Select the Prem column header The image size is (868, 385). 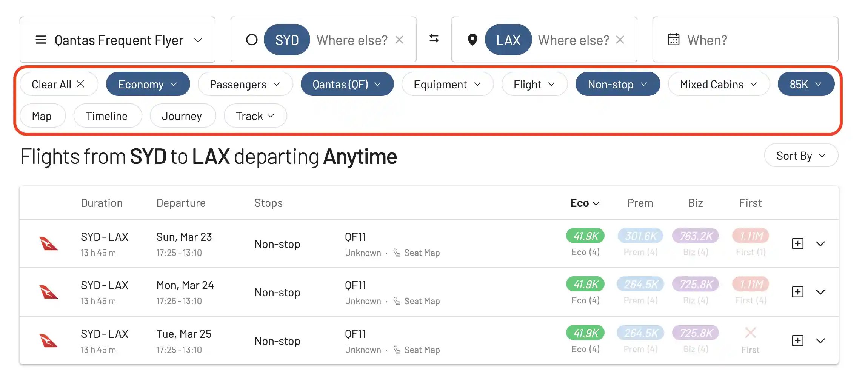640,203
